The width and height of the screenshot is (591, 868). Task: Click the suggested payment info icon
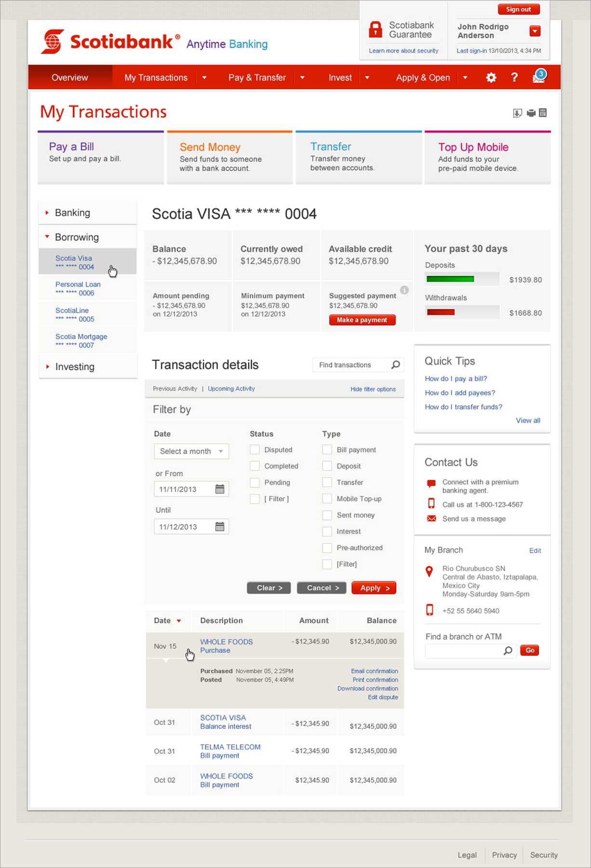404,290
